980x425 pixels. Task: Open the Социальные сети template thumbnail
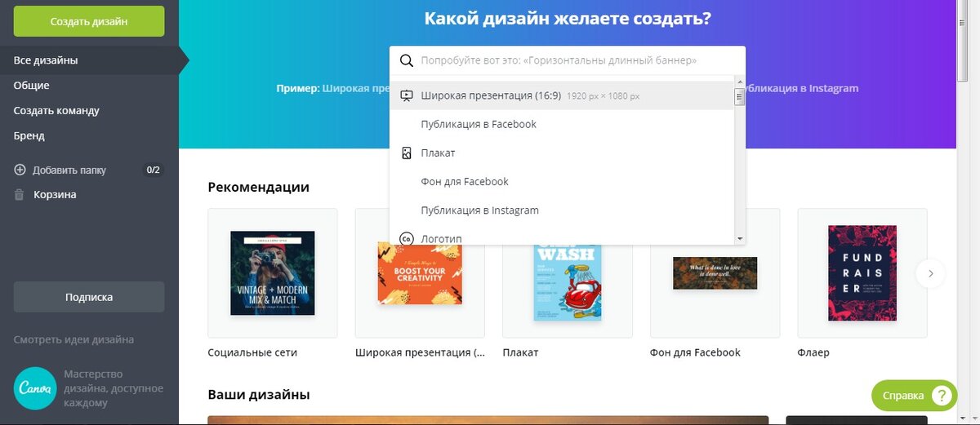coord(273,273)
